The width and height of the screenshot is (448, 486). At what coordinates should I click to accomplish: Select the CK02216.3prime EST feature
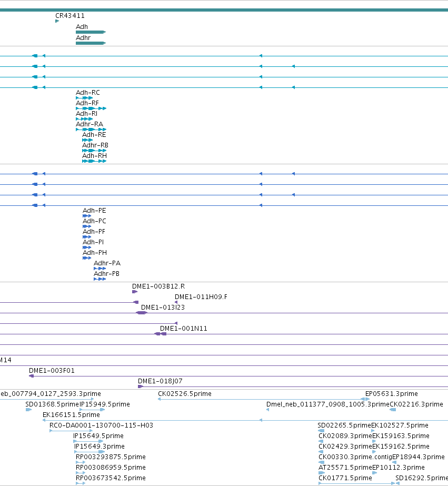pos(393,410)
